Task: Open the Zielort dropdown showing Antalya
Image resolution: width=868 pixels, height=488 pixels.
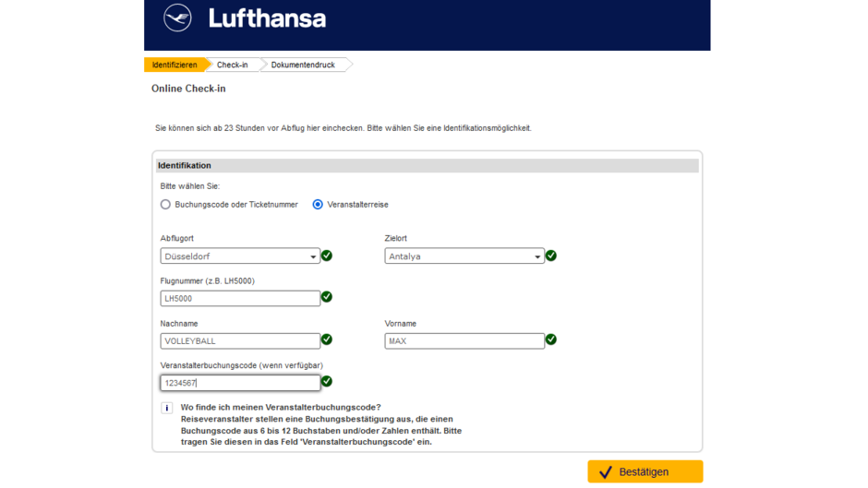Action: pos(464,256)
